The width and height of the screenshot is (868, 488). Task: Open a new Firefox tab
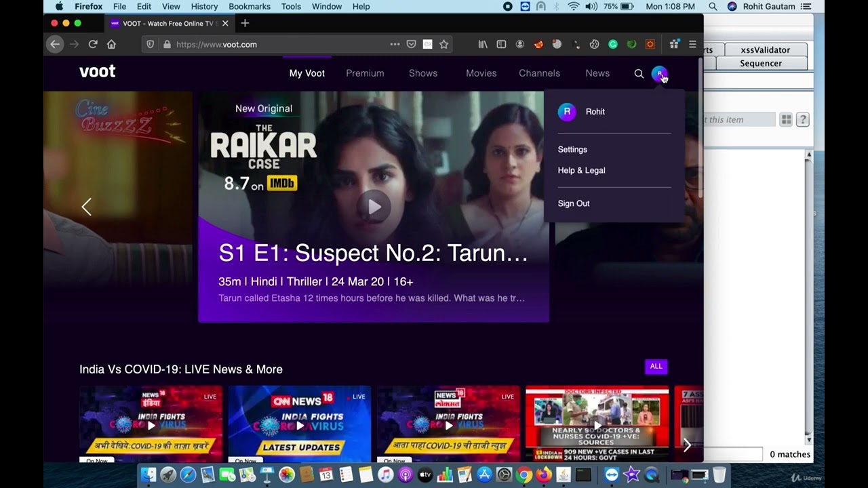pos(245,23)
